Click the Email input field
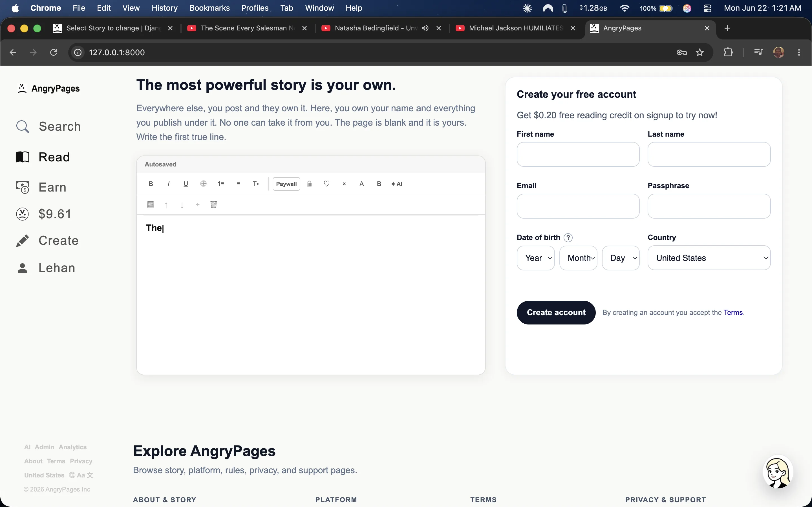Screen dimensions: 812x507 [x=578, y=206]
